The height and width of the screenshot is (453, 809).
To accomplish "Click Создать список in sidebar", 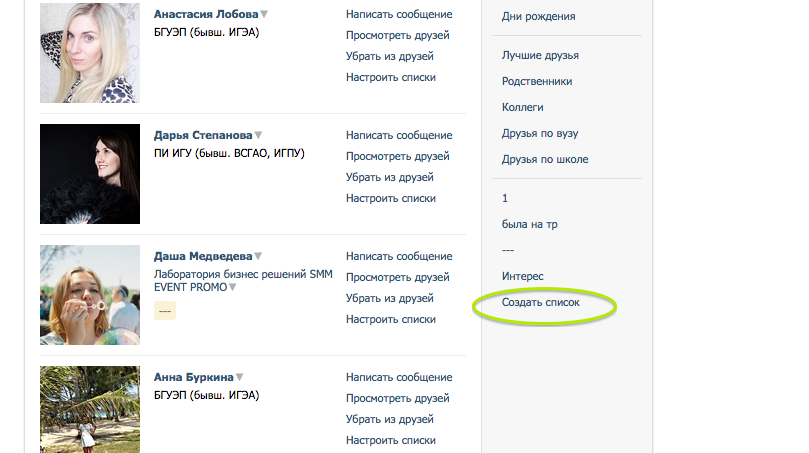I will (541, 302).
